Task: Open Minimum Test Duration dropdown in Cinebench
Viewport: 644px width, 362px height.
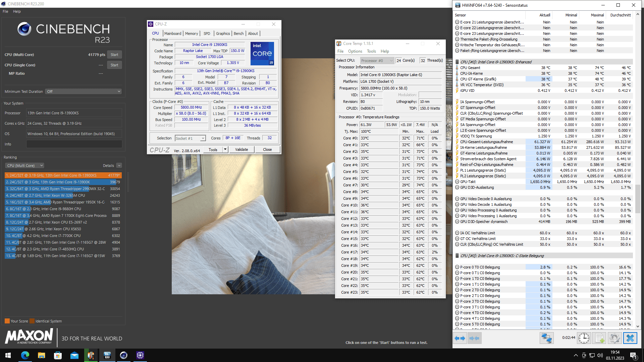Action: [x=84, y=92]
